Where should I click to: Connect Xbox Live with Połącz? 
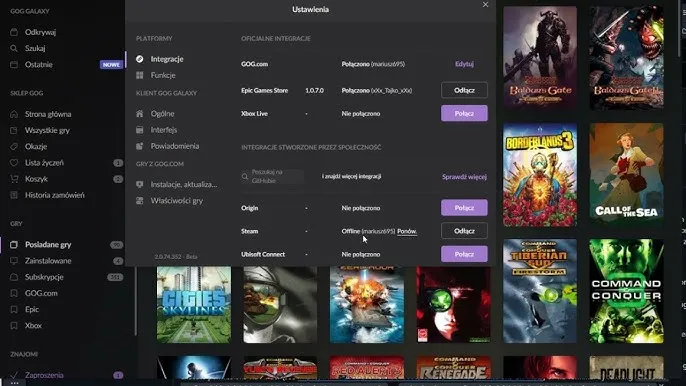(x=464, y=113)
